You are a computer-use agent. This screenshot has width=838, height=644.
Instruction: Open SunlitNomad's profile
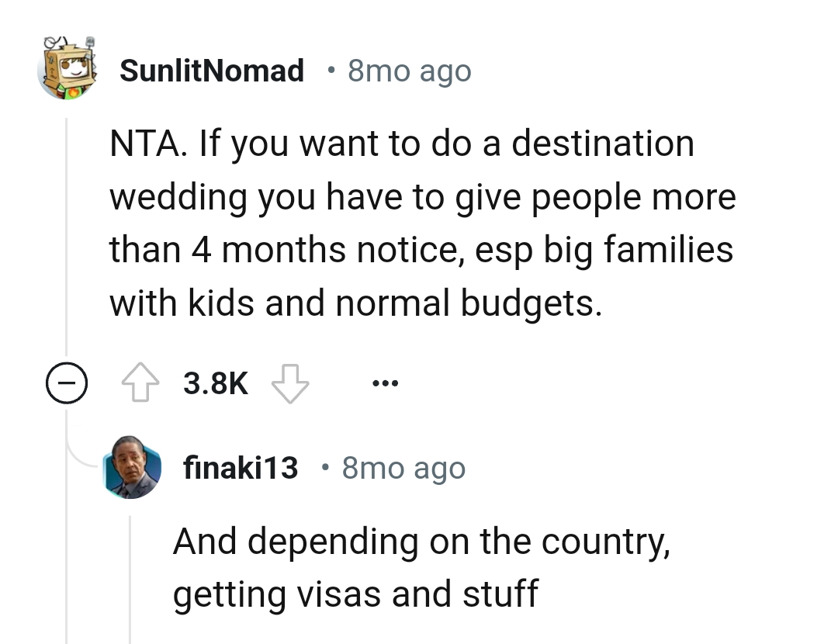[x=212, y=70]
